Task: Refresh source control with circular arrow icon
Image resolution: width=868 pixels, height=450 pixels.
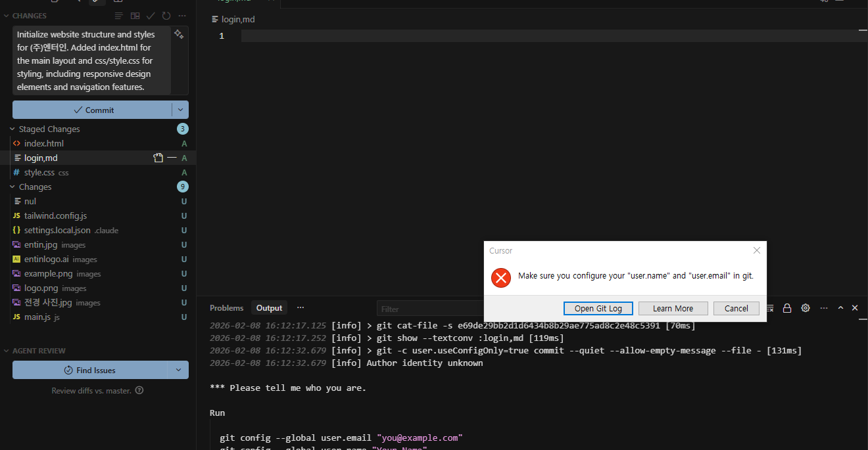Action: [166, 16]
